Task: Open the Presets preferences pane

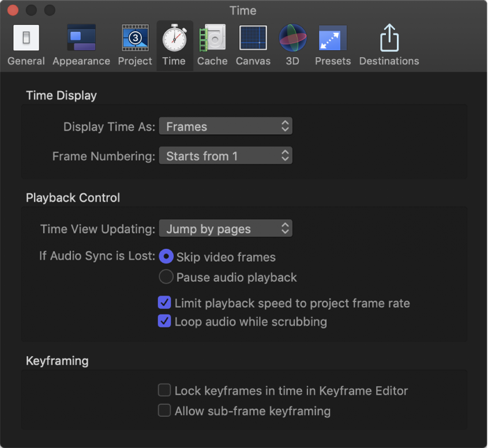Action: coord(332,43)
